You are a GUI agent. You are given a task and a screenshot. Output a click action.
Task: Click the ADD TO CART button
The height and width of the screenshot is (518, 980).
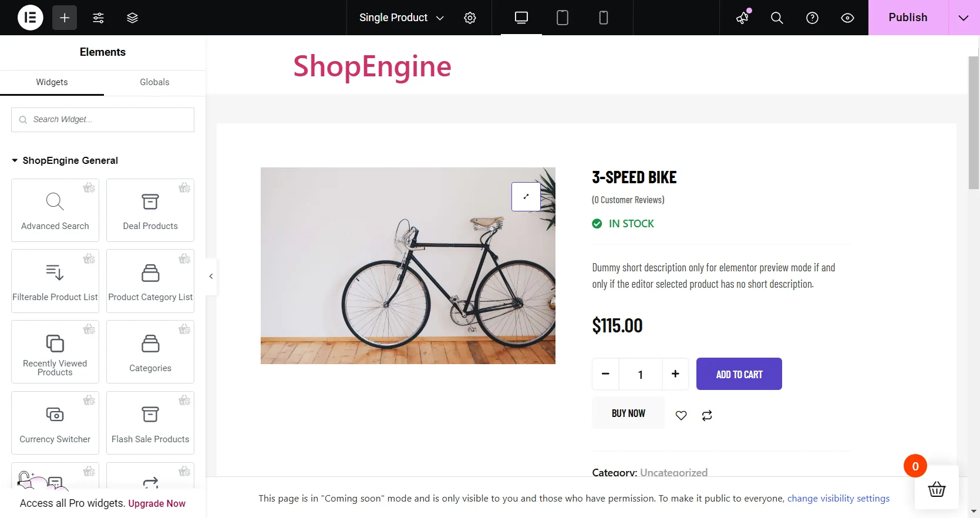tap(739, 374)
